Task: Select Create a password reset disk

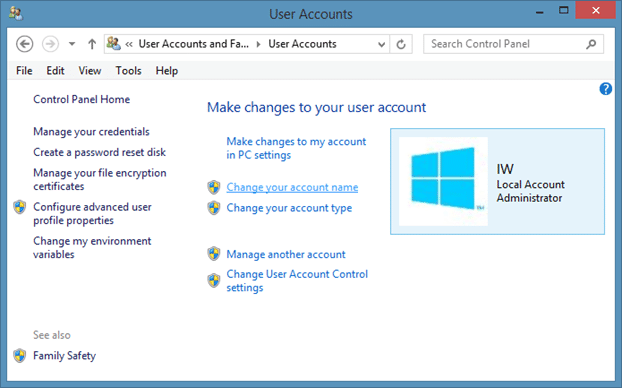Action: (99, 152)
